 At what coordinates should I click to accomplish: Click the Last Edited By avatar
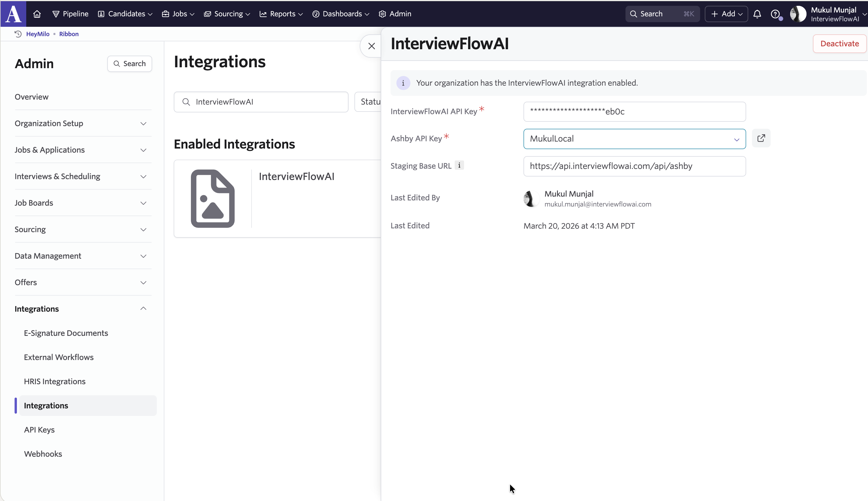[x=531, y=199]
